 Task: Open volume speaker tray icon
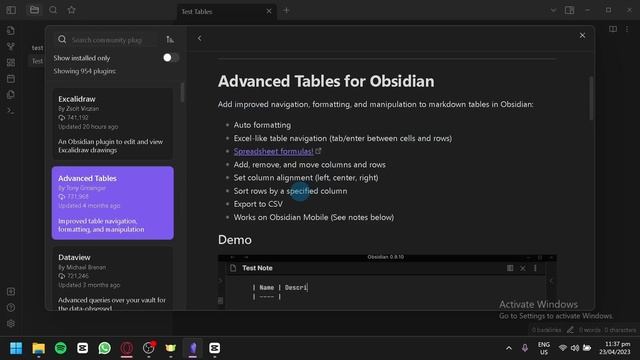pos(575,348)
